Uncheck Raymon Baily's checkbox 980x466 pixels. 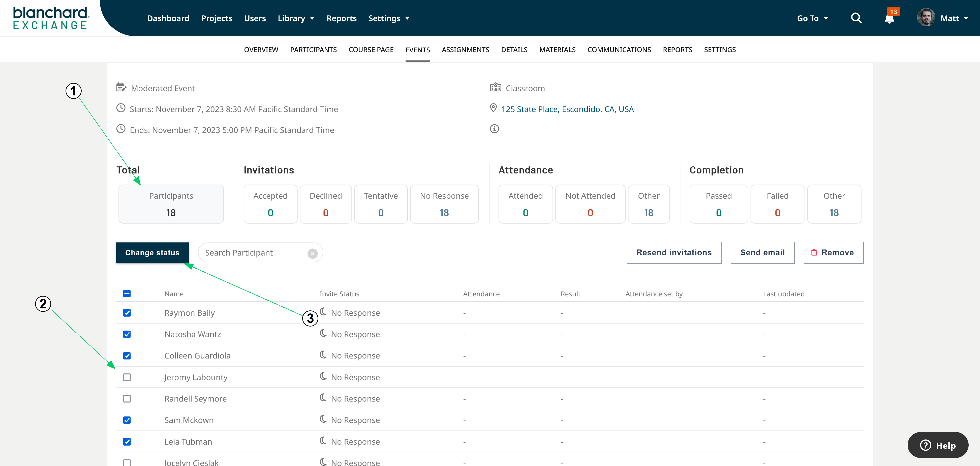[127, 313]
